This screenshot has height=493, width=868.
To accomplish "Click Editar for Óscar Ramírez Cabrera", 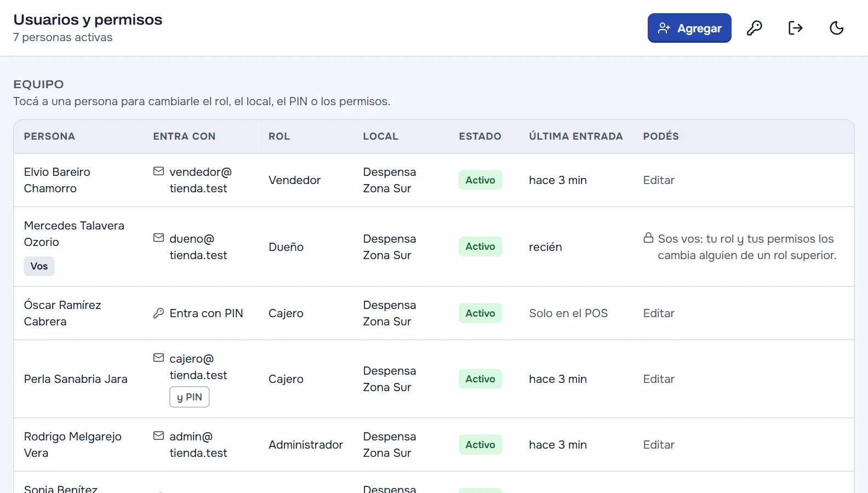I will coord(659,313).
